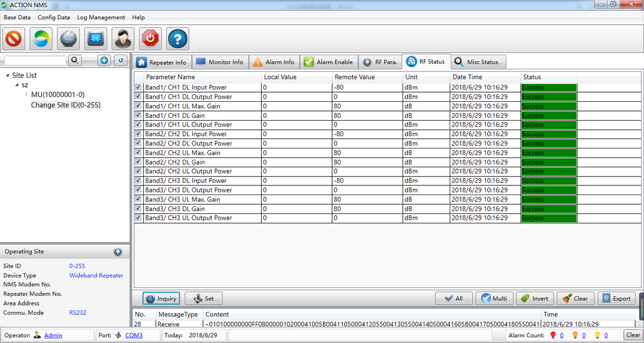Toggle Band3/ CH3 UL Output Power checkbox
Image resolution: width=644 pixels, height=343 pixels.
(x=138, y=218)
